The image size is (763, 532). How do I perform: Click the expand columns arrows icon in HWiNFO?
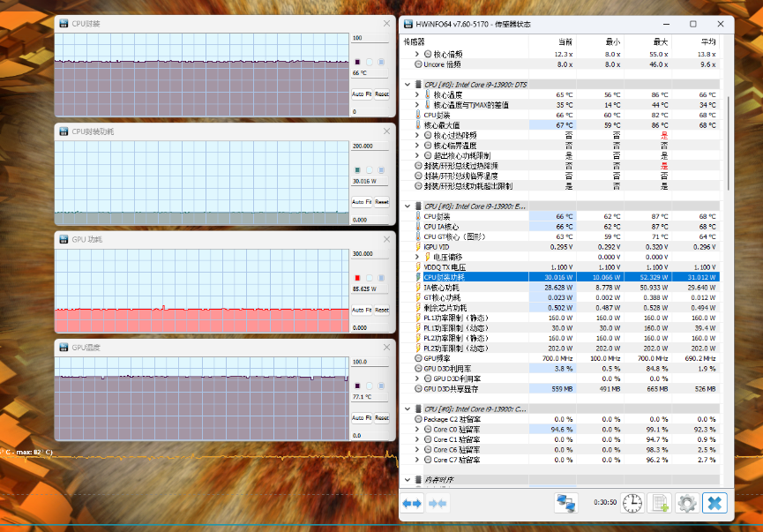(412, 503)
